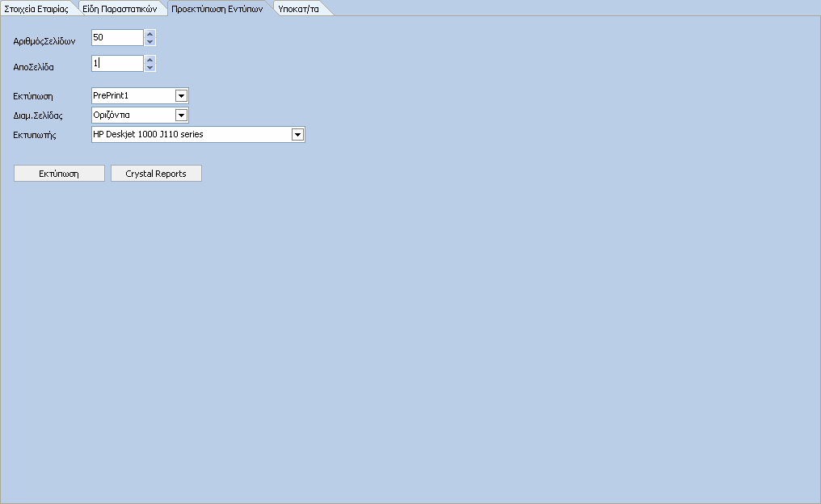
Task: Open the Είδη Παραστατικών tab
Action: pyautogui.click(x=120, y=9)
